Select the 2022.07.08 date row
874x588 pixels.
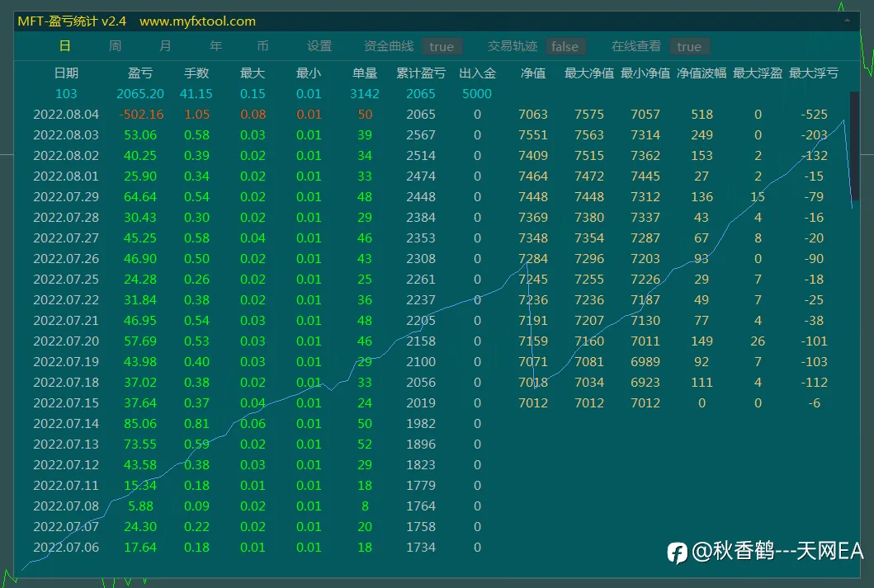[x=66, y=506]
